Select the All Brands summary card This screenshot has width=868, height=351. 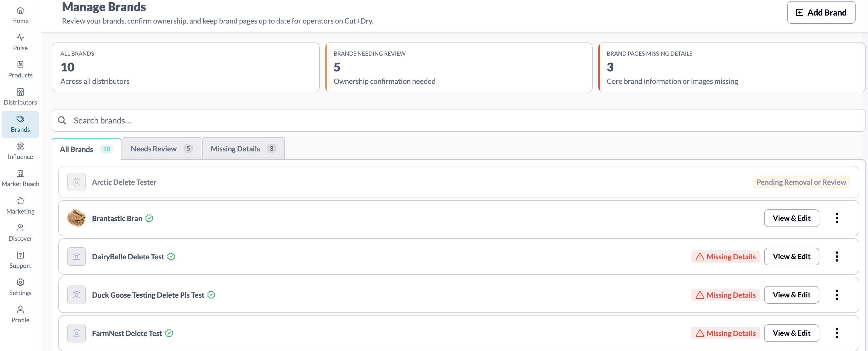[186, 67]
